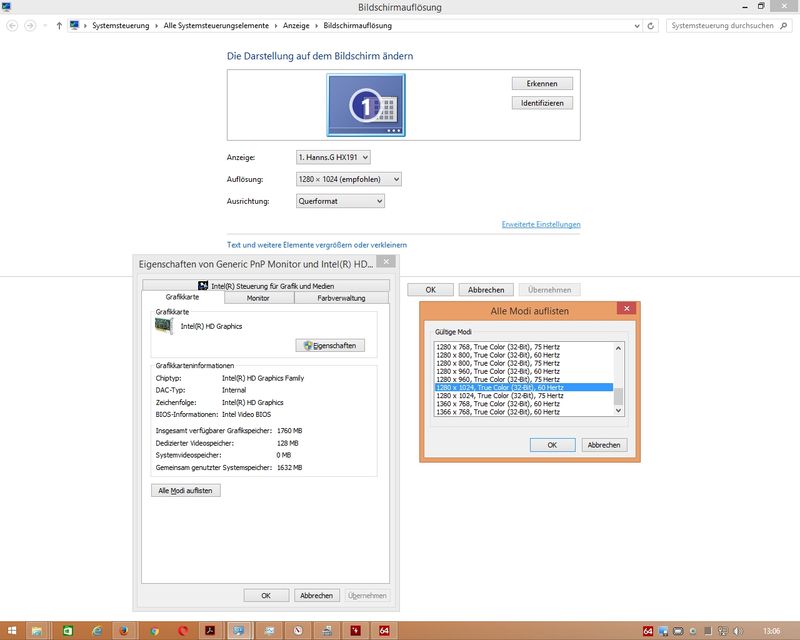Open the red Opera-style browser icon

pyautogui.click(x=183, y=631)
